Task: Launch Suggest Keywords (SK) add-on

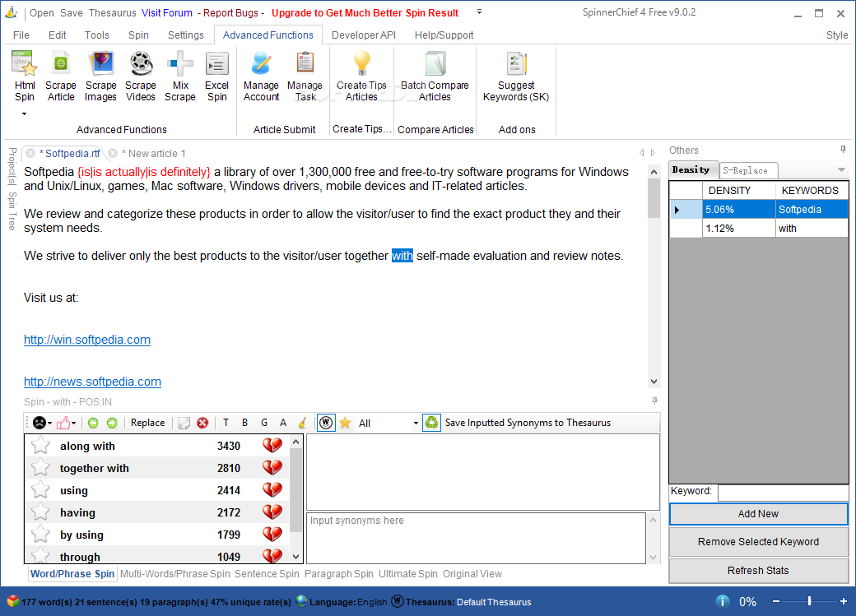Action: (x=516, y=76)
